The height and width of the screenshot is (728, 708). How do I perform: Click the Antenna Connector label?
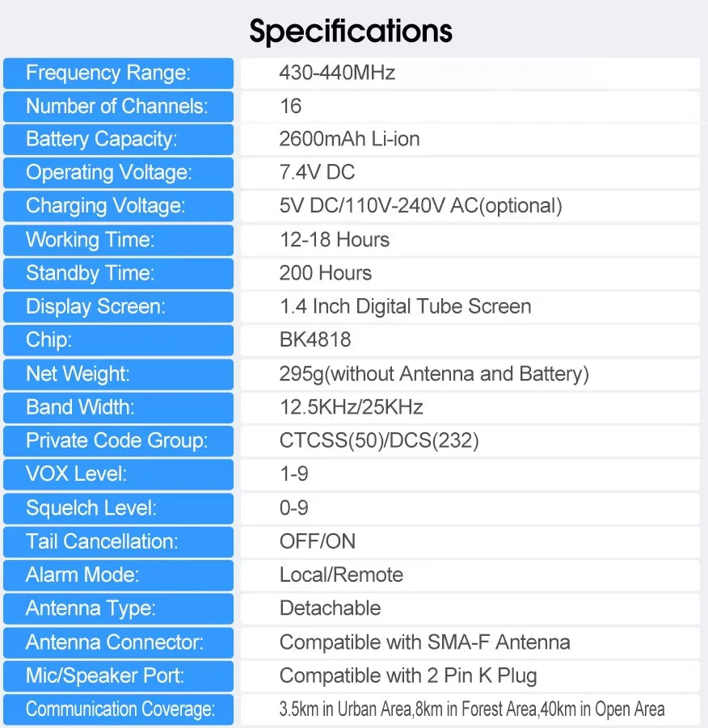pos(119,643)
